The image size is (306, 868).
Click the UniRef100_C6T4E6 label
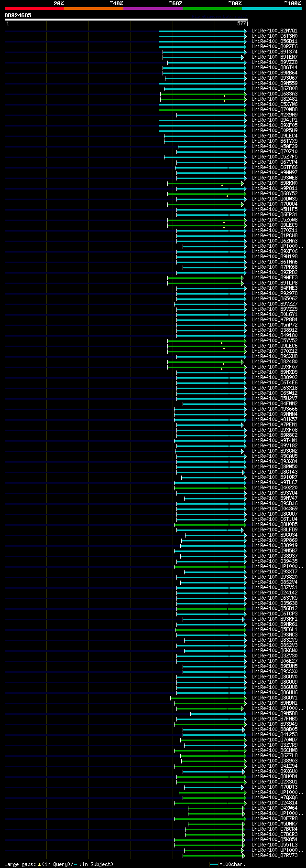pos(274,382)
